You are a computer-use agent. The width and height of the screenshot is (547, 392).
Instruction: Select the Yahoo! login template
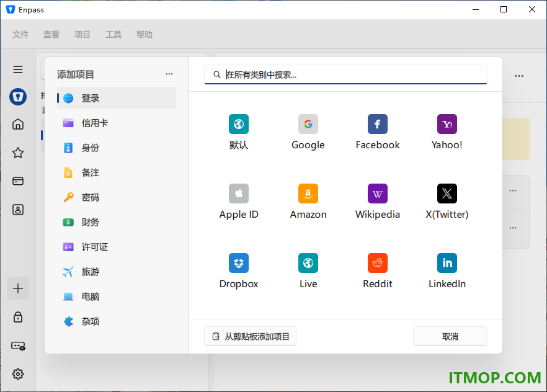(447, 124)
